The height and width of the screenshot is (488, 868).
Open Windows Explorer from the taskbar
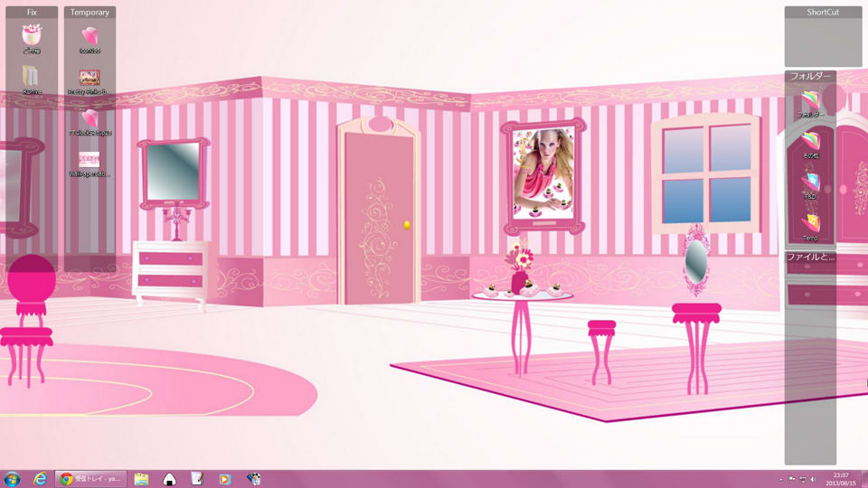click(142, 479)
